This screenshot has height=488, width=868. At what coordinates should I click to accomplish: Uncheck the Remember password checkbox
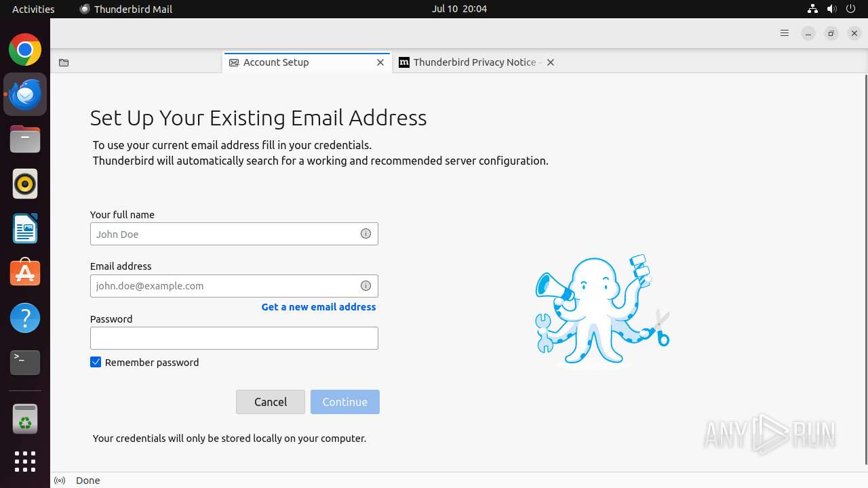pos(96,363)
